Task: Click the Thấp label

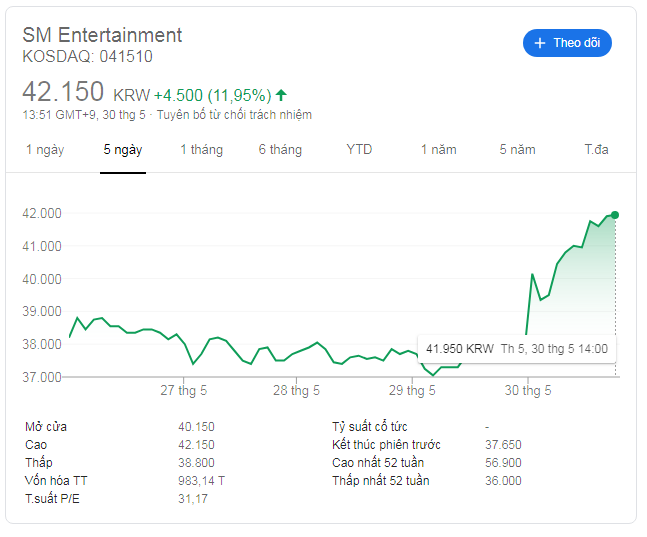Action: (39, 463)
